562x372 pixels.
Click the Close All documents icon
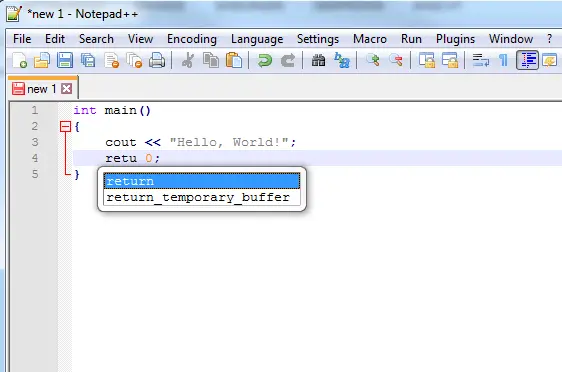click(x=134, y=60)
